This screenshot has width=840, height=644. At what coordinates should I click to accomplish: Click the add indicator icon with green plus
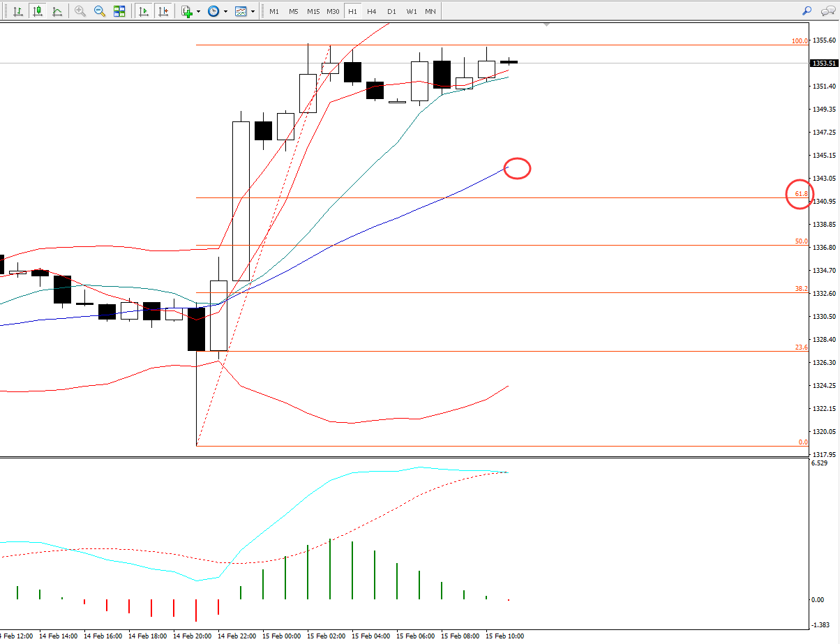[x=186, y=11]
